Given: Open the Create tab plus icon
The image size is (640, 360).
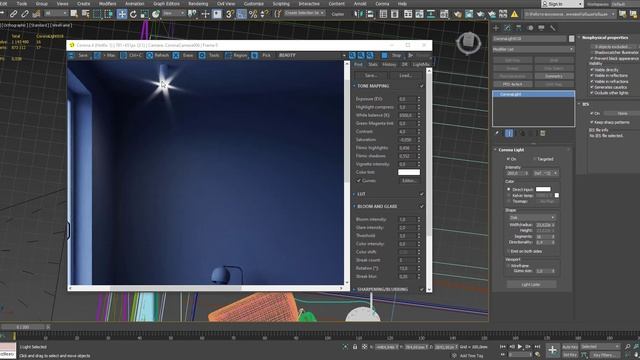Looking at the screenshot, I should [496, 28].
